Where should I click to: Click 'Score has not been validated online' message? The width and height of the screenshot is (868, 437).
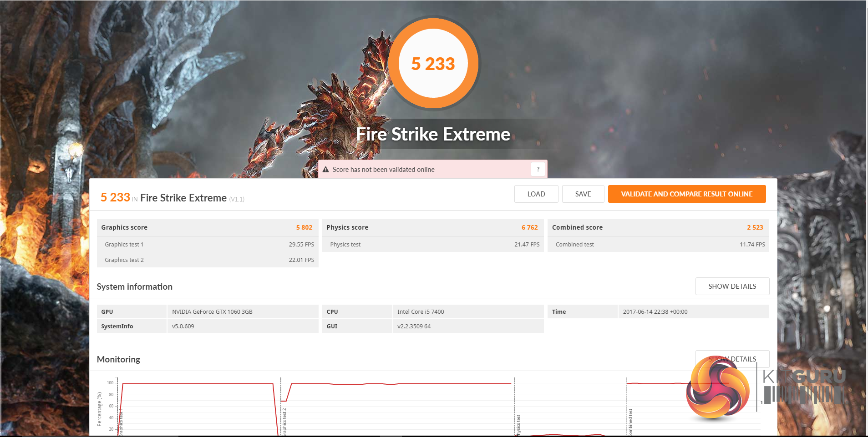[x=384, y=170]
